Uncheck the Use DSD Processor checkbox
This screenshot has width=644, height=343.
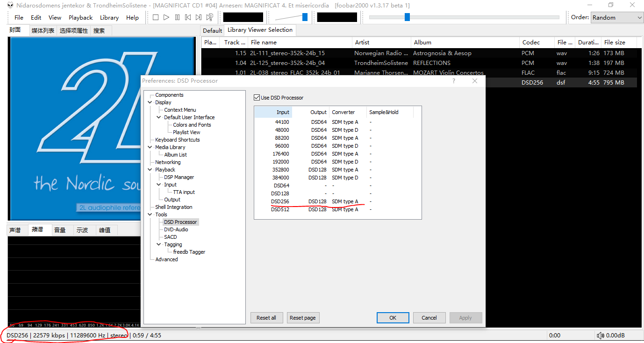coord(257,98)
